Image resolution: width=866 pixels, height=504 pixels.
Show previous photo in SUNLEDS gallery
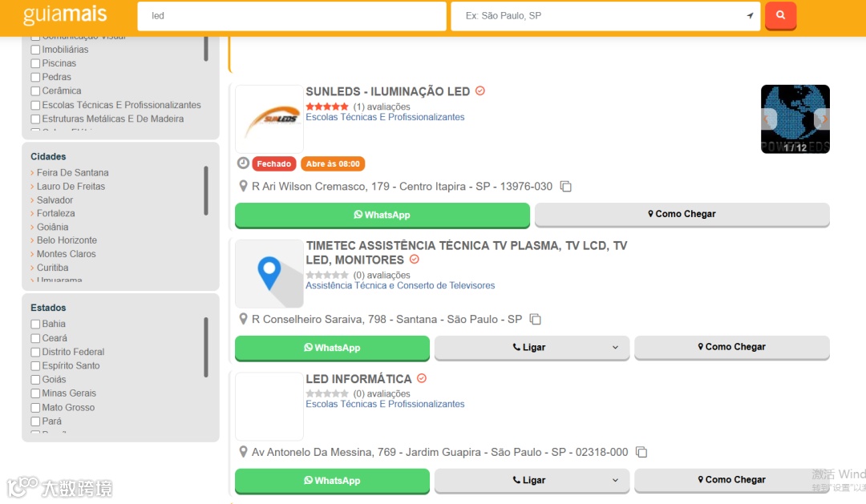[768, 119]
